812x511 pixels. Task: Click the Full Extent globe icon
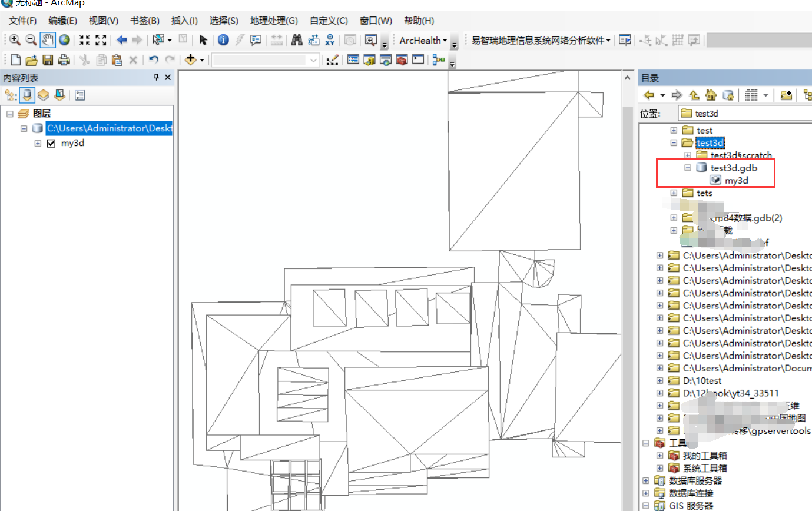tap(64, 40)
